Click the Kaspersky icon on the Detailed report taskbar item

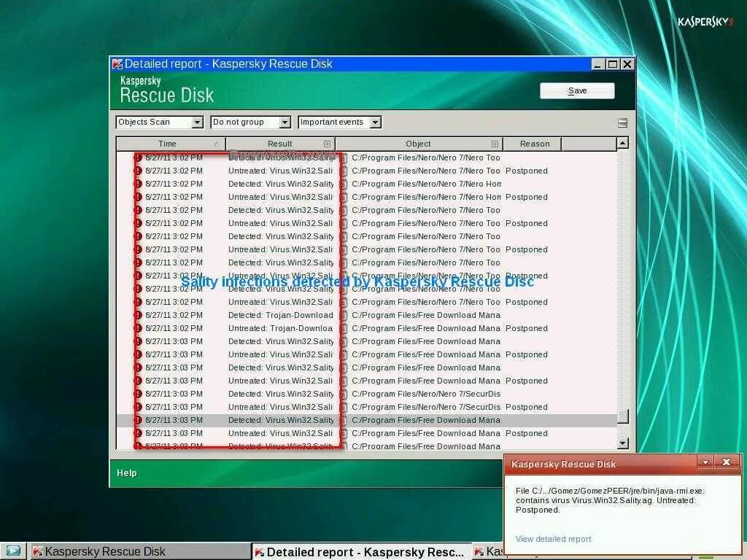click(x=260, y=552)
